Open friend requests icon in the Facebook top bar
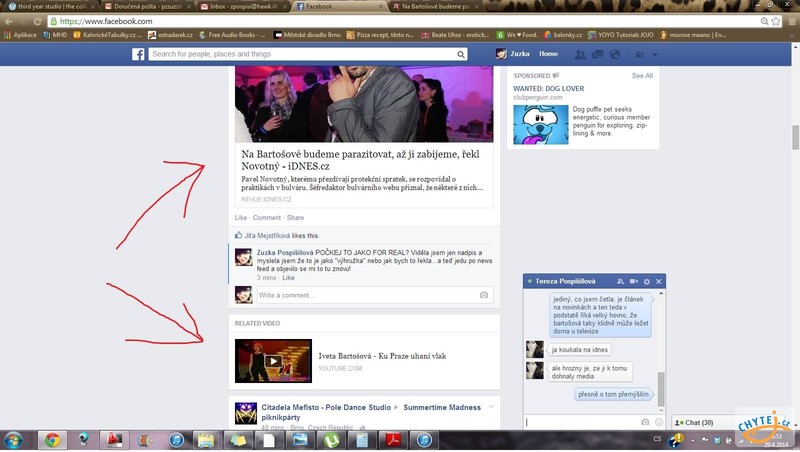The height and width of the screenshot is (452, 800). (580, 54)
